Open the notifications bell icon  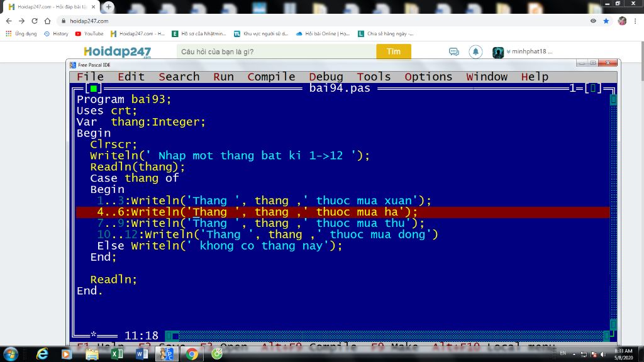tap(475, 52)
